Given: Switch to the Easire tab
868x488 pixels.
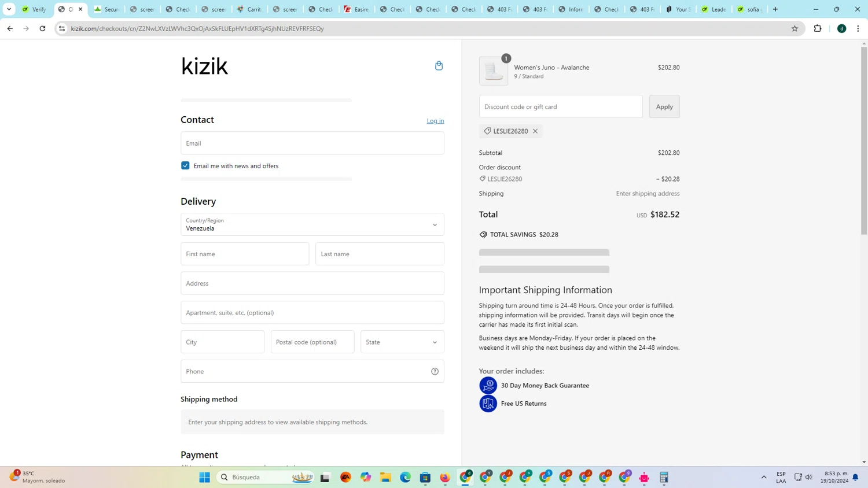Looking at the screenshot, I should [356, 9].
